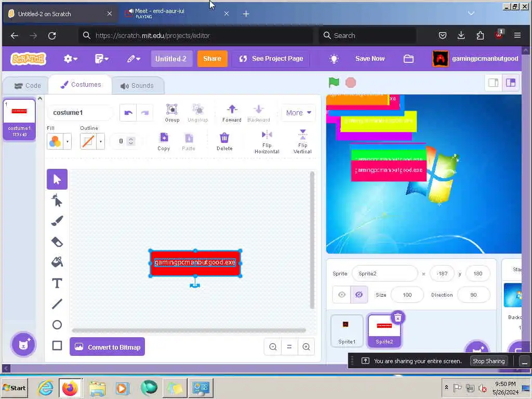Switch to the Sounds tab

click(x=137, y=86)
